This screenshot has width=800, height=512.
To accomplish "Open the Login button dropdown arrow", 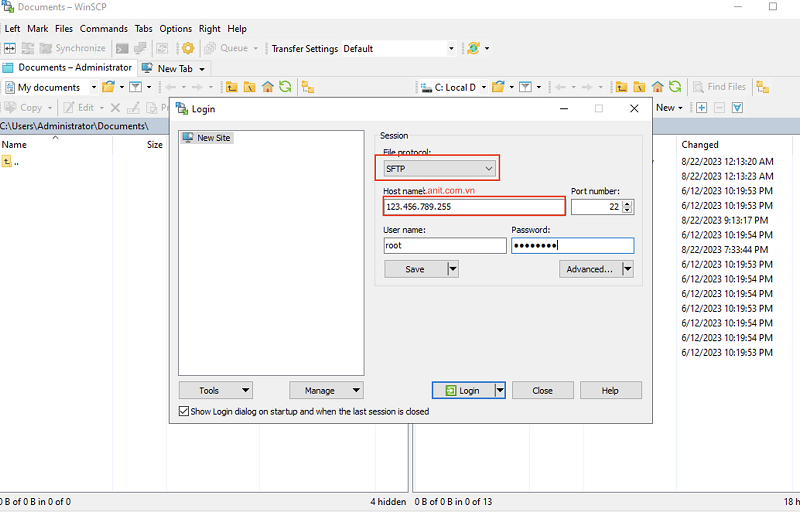I will pos(500,391).
